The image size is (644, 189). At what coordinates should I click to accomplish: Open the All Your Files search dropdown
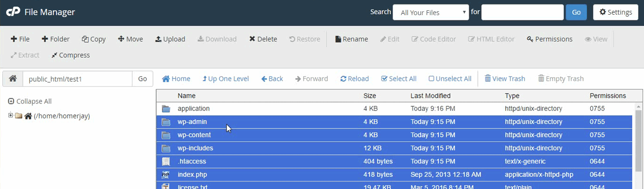pyautogui.click(x=431, y=12)
